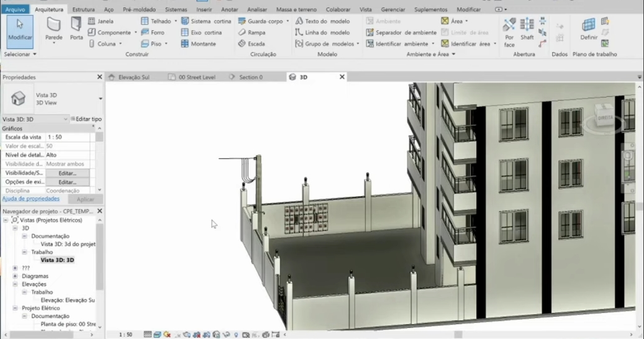Select the Escada stairs tool
This screenshot has width=644, height=339.
(x=252, y=44)
